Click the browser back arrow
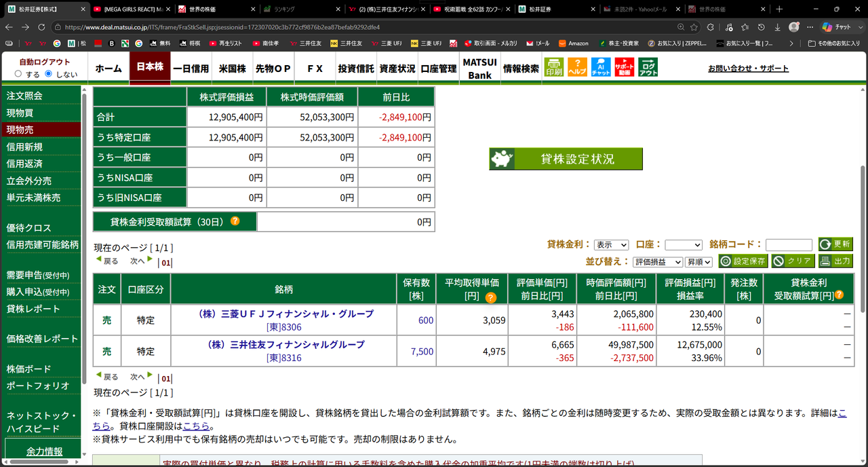The image size is (868, 467). tap(9, 27)
